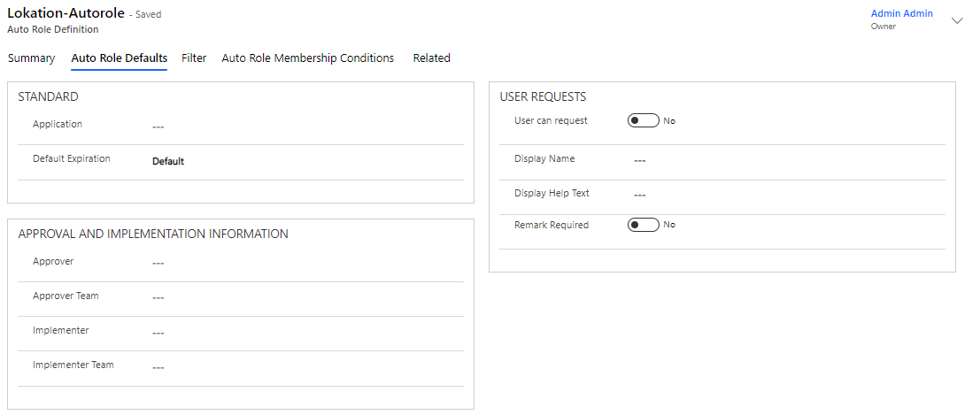980x415 pixels.
Task: Open Auto Role Membership Conditions tab
Action: point(308,58)
